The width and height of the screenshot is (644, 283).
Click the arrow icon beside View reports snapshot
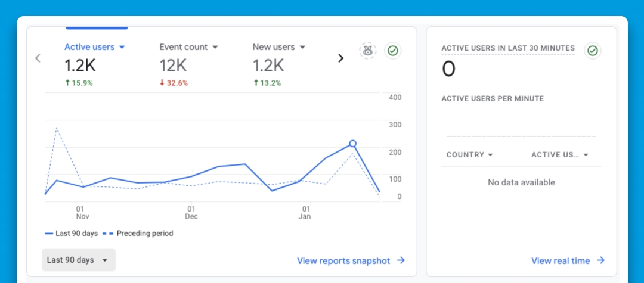click(x=401, y=260)
